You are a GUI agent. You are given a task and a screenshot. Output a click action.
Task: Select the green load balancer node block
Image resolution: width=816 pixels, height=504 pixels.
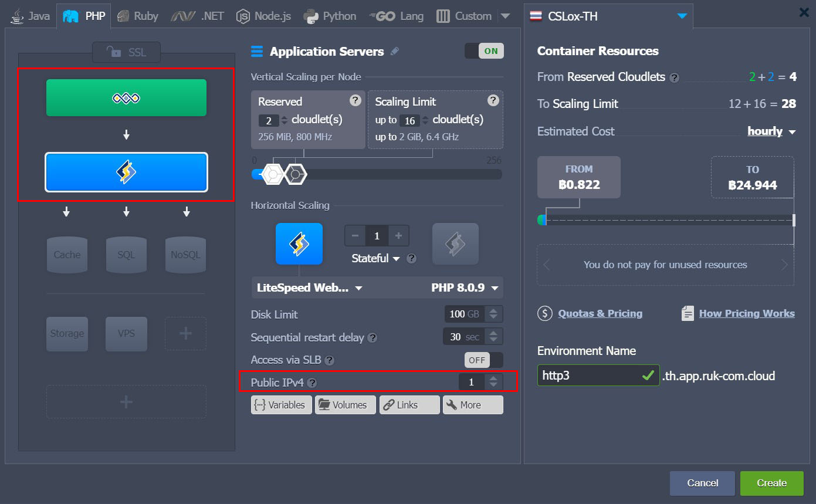click(x=126, y=97)
